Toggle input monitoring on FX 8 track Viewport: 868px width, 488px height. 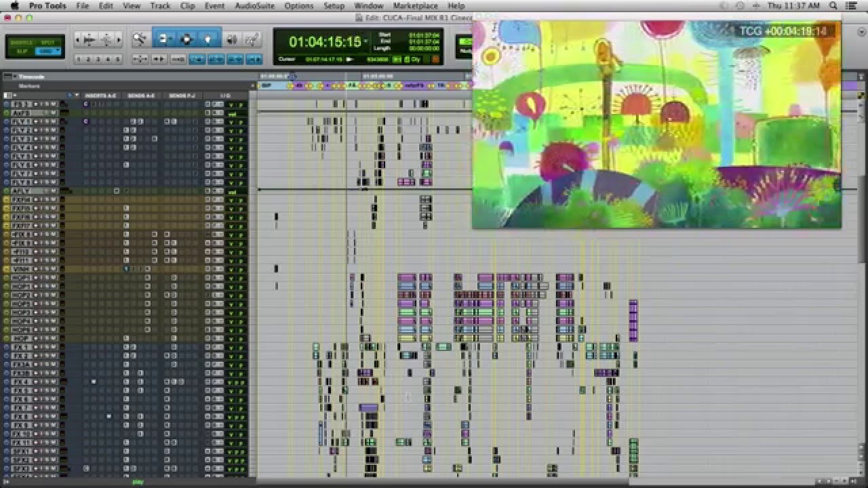click(41, 417)
